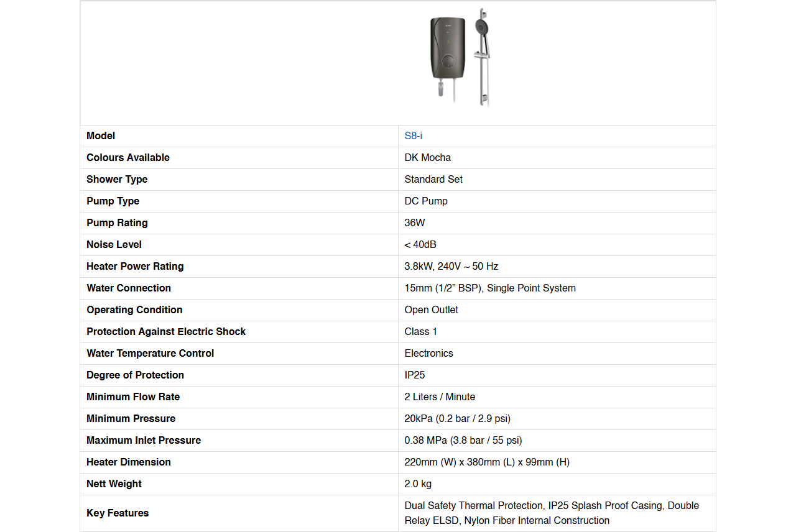Click the 2 Liters / Minute value

click(x=440, y=397)
